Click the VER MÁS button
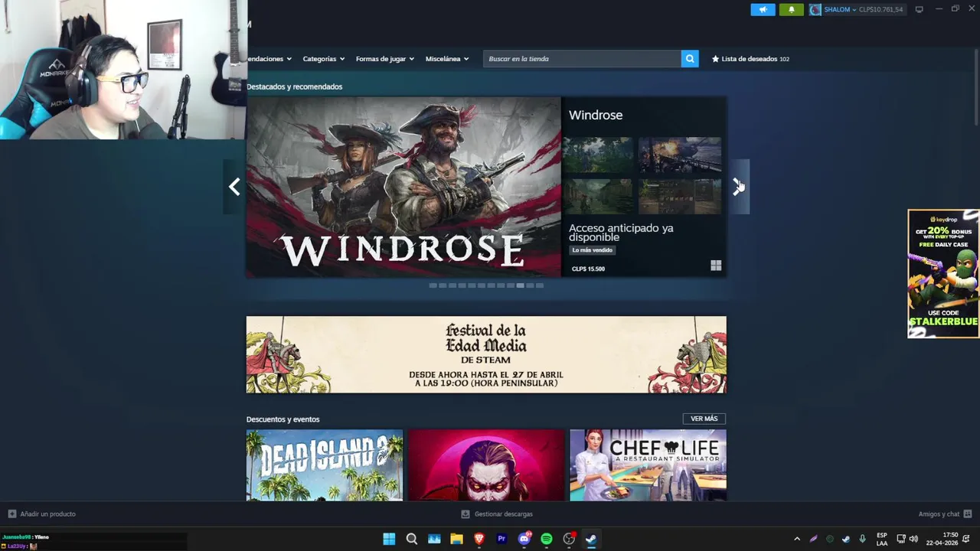980x551 pixels. point(704,419)
